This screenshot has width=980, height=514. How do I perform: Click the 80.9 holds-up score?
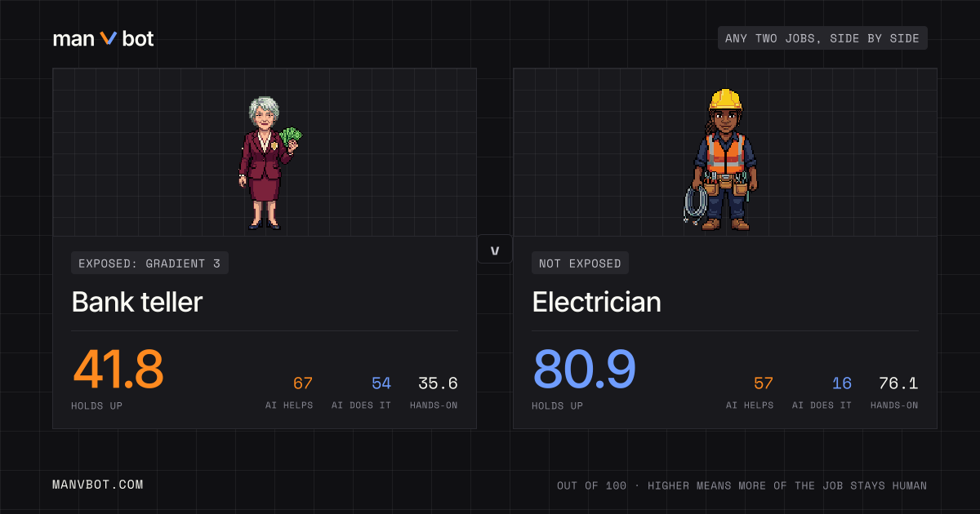click(x=584, y=370)
